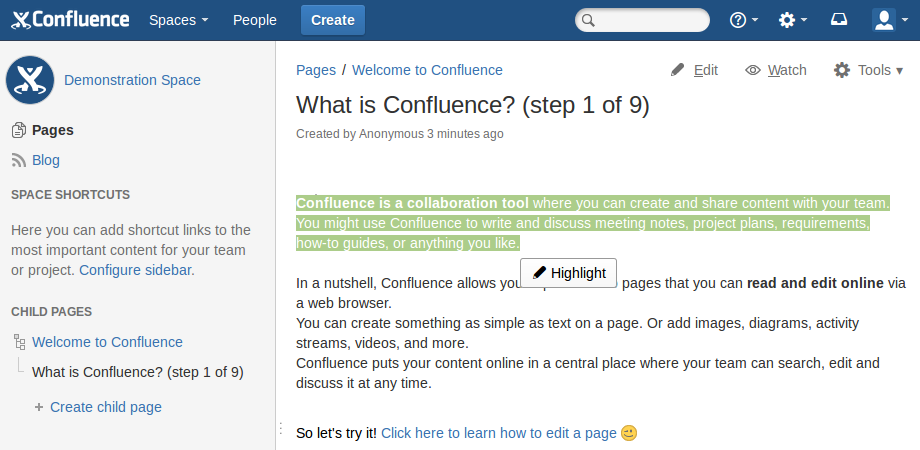Screen dimensions: 920x450
Task: Open the administration gear menu
Action: (x=792, y=20)
